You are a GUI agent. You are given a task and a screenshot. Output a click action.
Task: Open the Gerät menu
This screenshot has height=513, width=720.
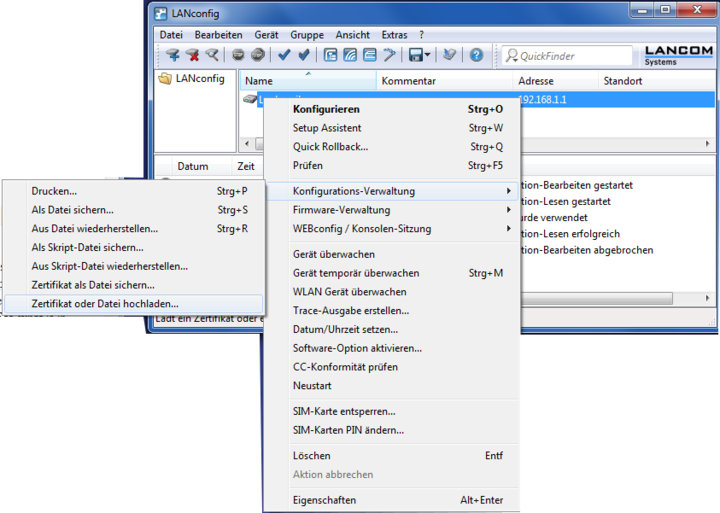(266, 35)
